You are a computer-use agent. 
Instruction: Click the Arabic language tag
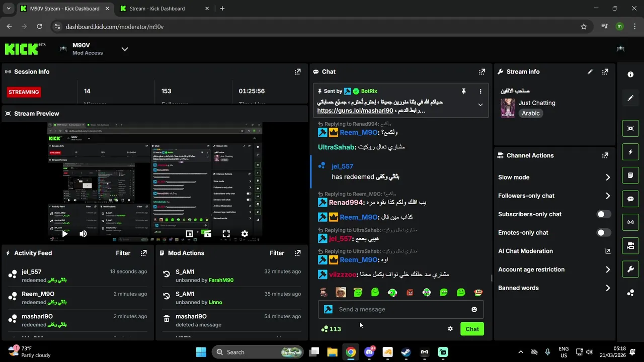click(531, 114)
